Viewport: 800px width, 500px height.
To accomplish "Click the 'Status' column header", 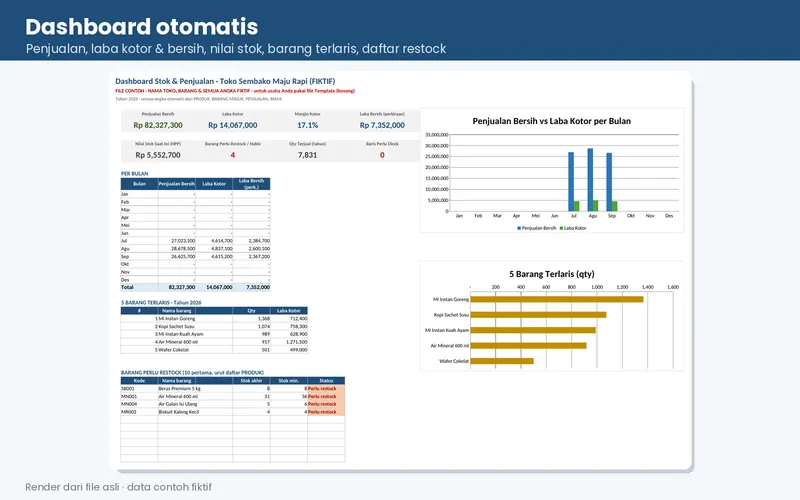I will [326, 381].
